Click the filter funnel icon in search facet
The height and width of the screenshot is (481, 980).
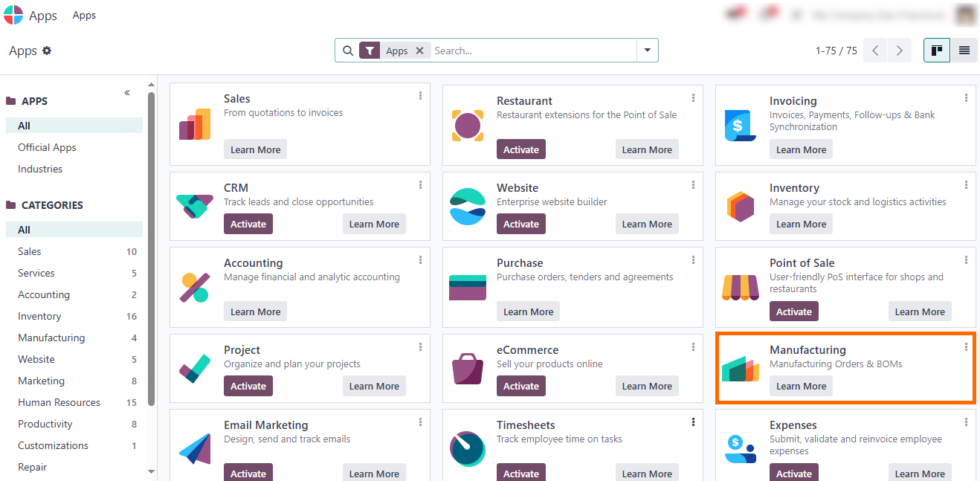point(370,51)
